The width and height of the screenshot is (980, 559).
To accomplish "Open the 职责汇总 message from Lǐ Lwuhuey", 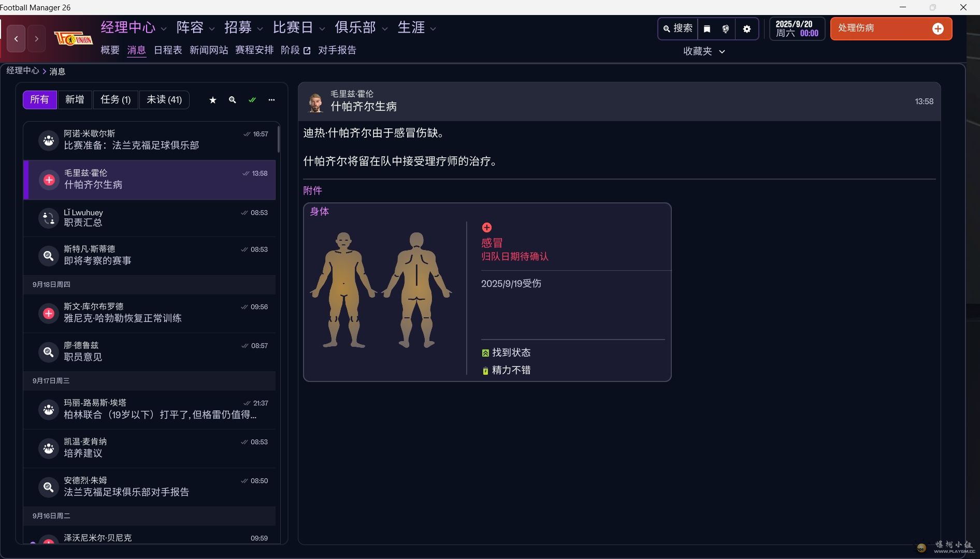I will pyautogui.click(x=149, y=218).
